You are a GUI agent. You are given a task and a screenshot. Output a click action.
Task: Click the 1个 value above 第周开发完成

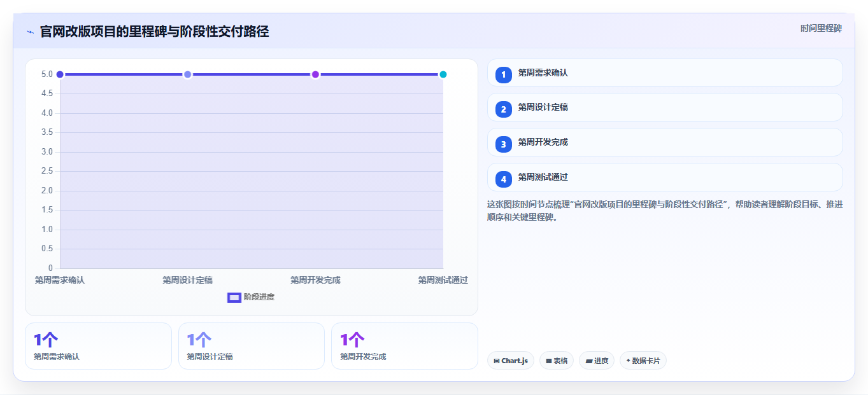click(x=352, y=340)
